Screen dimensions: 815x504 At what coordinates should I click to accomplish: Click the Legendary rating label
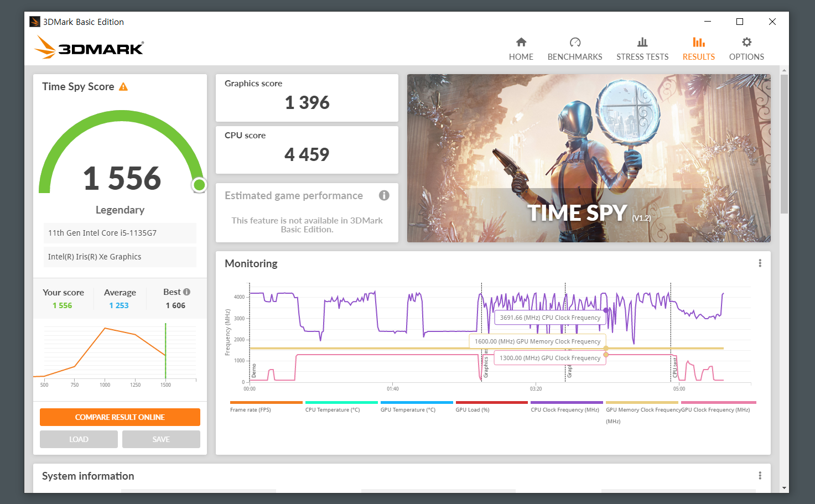[120, 210]
